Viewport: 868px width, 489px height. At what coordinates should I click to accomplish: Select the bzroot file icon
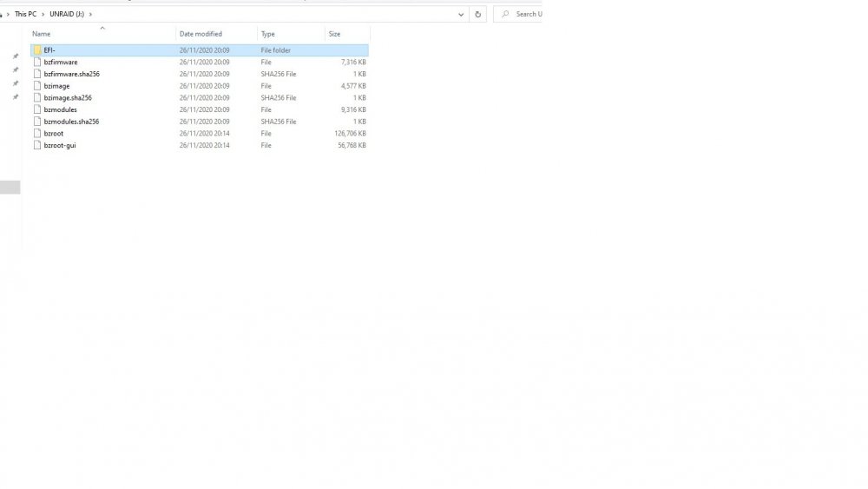(x=37, y=134)
